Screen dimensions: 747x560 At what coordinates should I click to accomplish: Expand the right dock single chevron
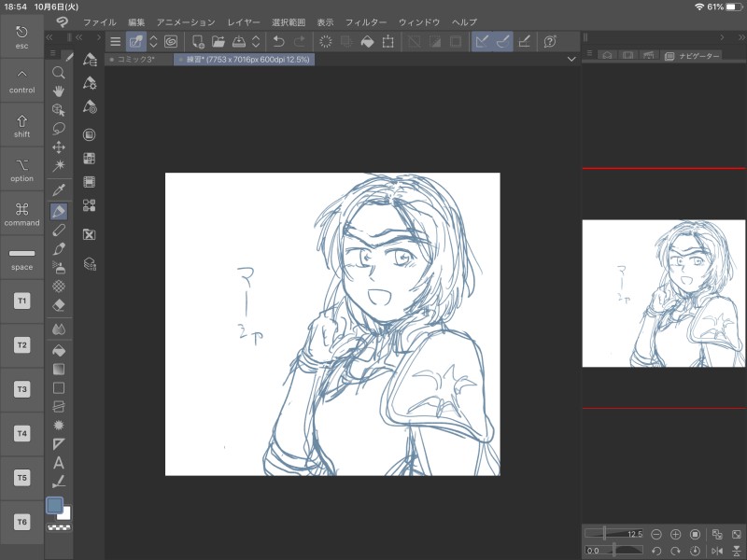tap(722, 37)
